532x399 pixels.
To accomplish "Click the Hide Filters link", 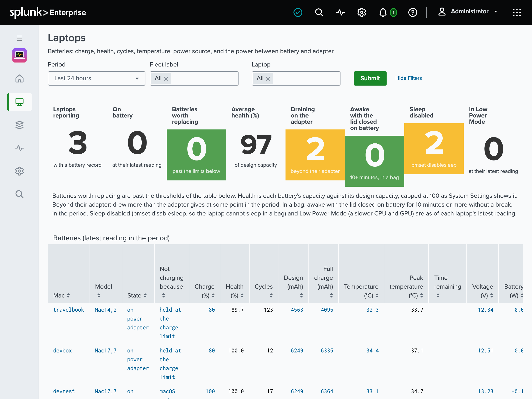I will click(x=408, y=78).
